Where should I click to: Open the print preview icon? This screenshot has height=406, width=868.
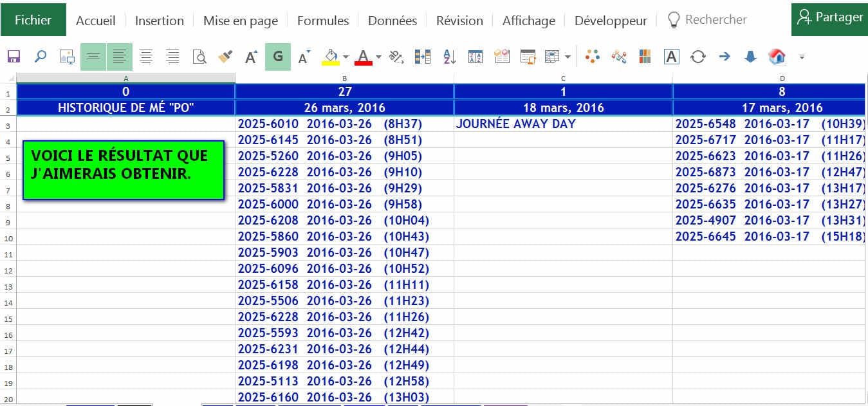199,57
